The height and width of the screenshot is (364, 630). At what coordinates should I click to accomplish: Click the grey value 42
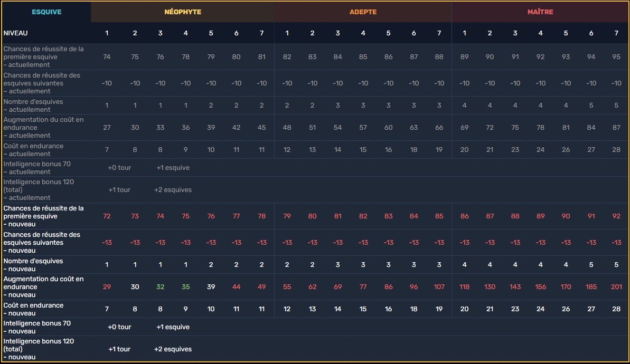(x=236, y=128)
